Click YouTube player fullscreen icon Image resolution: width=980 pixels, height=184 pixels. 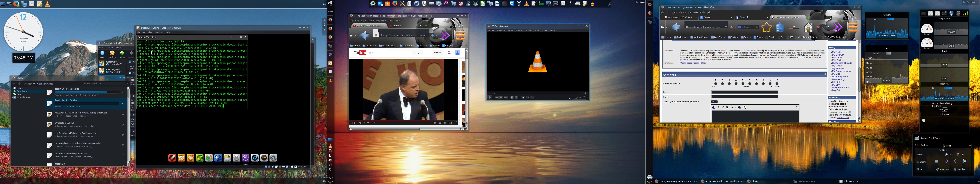[x=455, y=123]
